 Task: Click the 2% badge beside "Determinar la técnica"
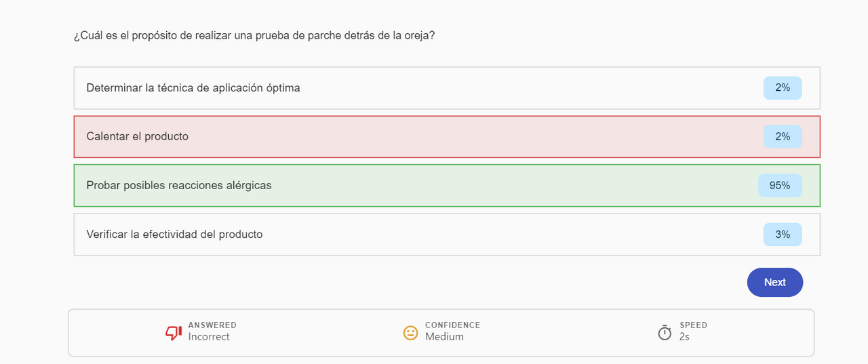coord(783,88)
